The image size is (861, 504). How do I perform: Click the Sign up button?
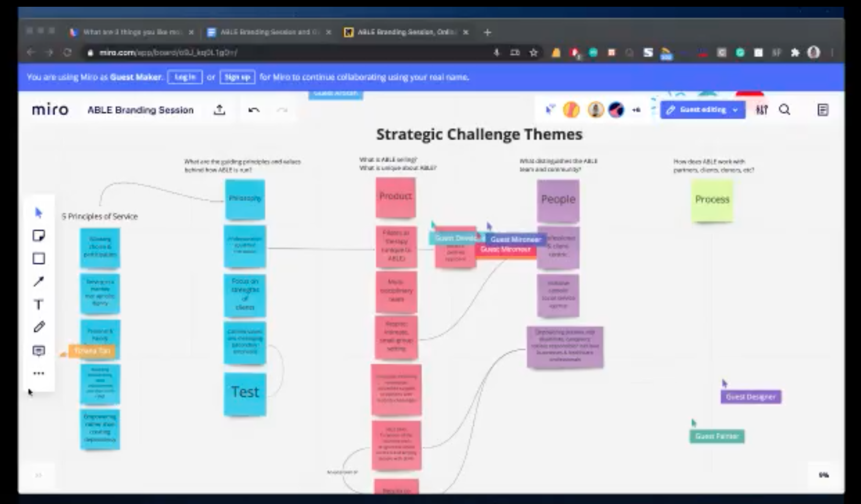point(237,77)
